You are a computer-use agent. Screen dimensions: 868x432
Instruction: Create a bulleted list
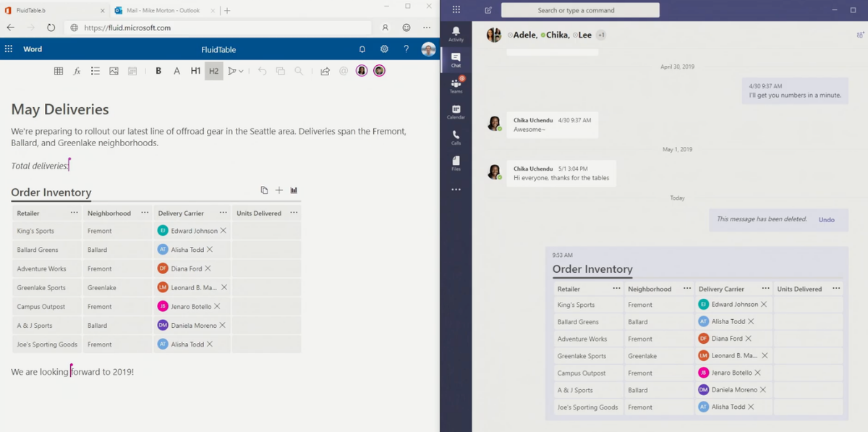[x=95, y=70]
